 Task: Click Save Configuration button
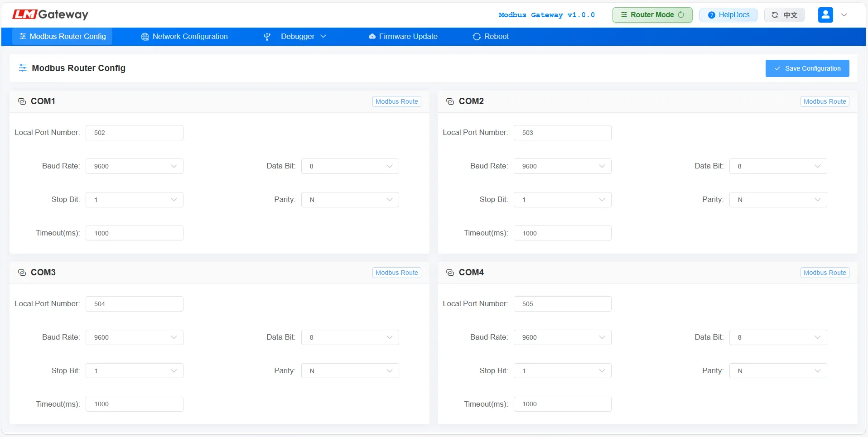[807, 68]
